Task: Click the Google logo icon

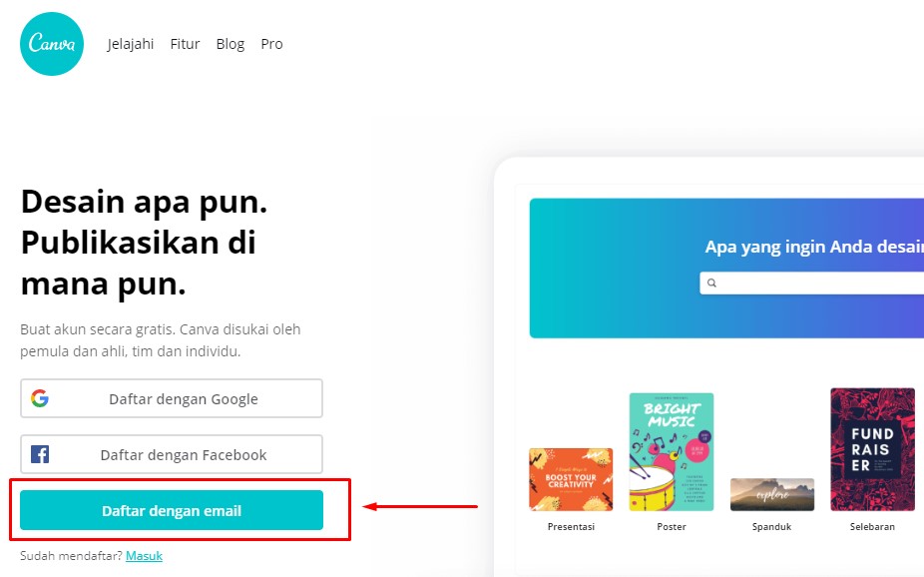Action: point(40,398)
